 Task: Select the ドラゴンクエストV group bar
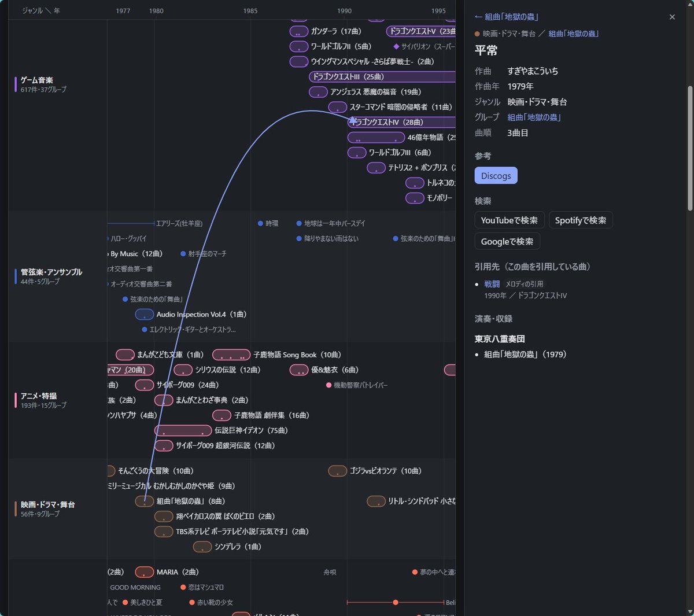pos(421,31)
